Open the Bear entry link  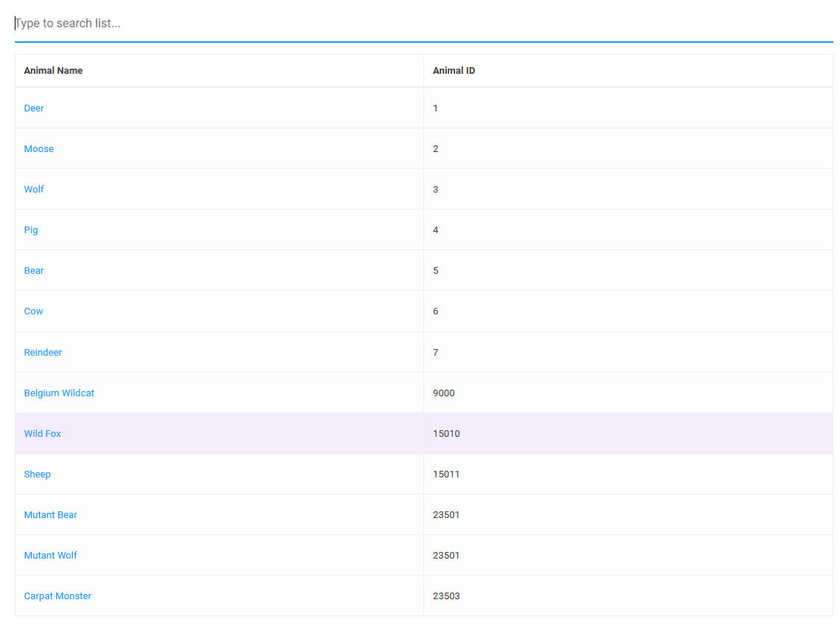pos(34,271)
